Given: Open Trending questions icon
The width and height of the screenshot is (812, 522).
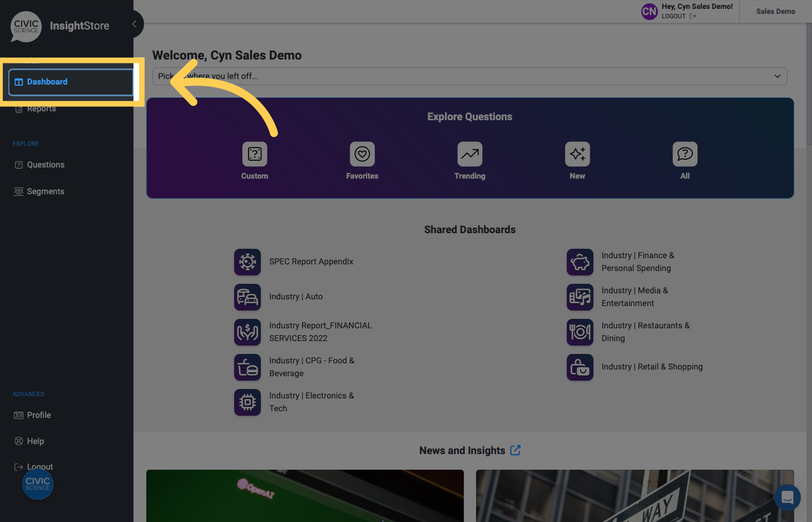Looking at the screenshot, I should click(470, 154).
